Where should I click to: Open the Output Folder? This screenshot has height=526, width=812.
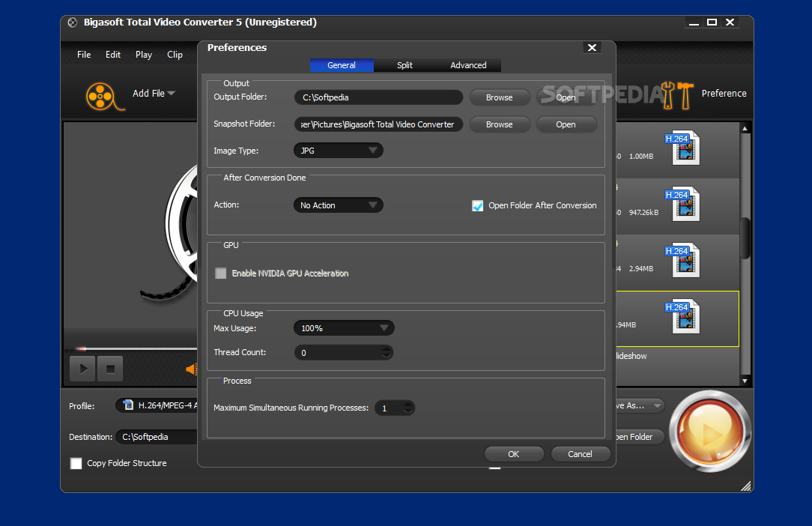tap(566, 97)
